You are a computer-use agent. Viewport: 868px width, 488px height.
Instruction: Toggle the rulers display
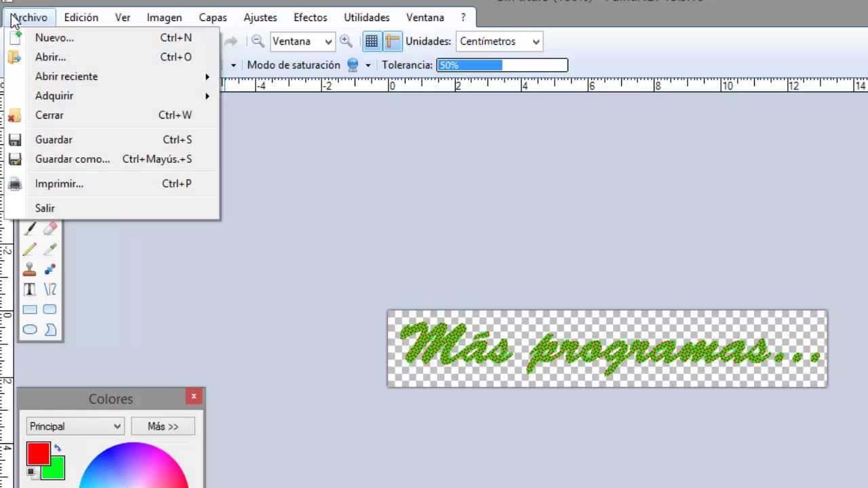click(393, 41)
